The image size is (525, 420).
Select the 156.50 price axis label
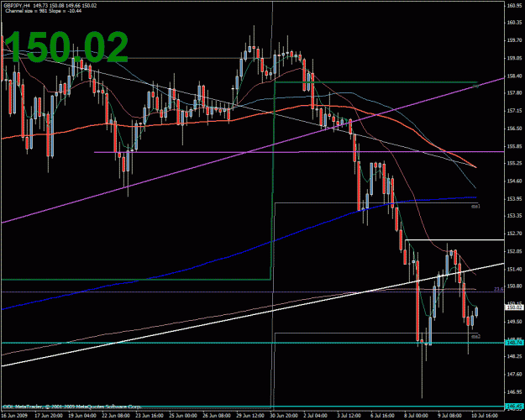[x=514, y=129]
